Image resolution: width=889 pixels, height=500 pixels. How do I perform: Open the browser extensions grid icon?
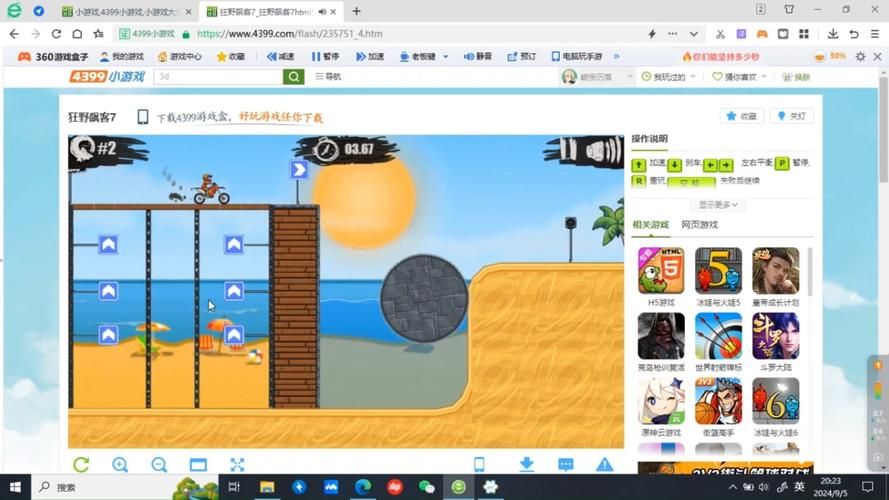(803, 34)
